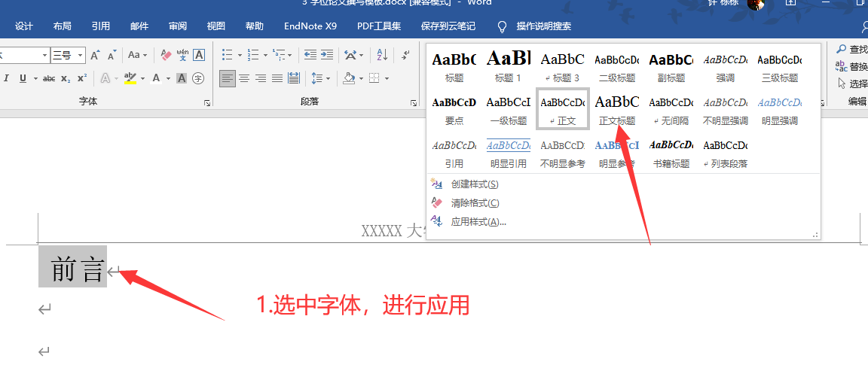Screen dimensions: 868x377
Task: Apply distributed alignment
Action: pyautogui.click(x=294, y=78)
